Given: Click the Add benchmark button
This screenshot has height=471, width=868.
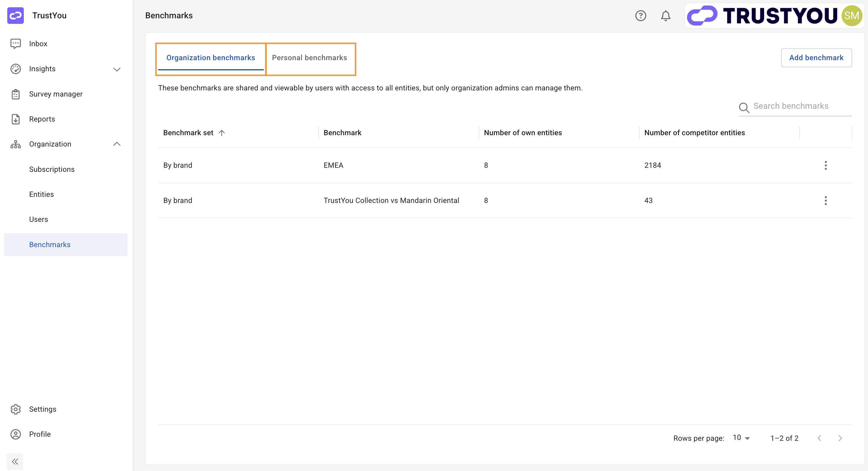Looking at the screenshot, I should coord(816,58).
